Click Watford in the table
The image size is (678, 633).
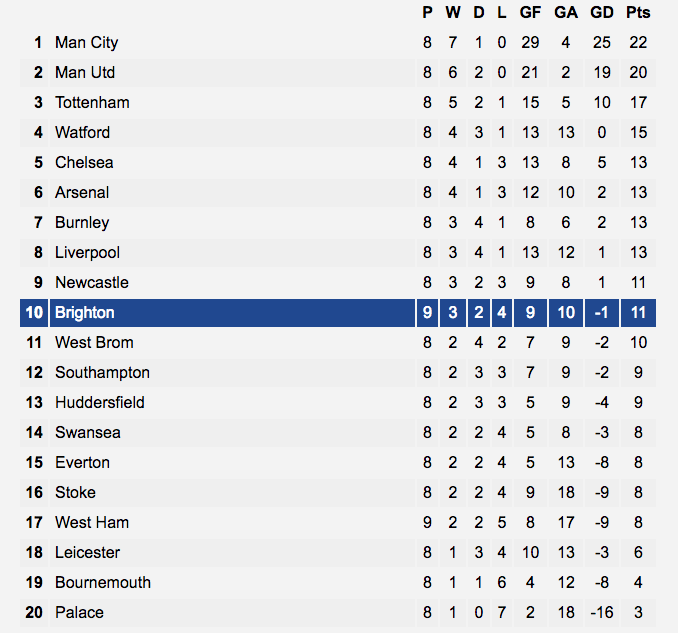coord(82,132)
